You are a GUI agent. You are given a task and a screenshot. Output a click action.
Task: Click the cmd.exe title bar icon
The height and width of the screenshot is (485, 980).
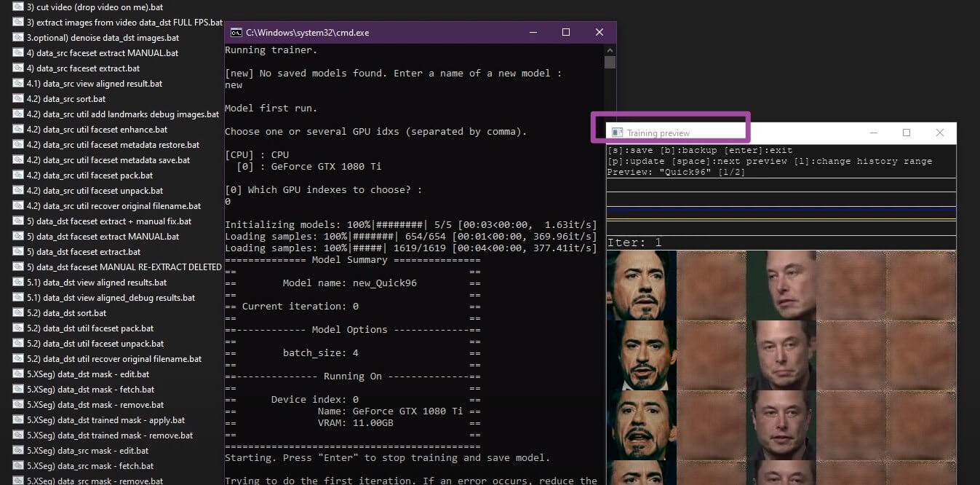click(x=236, y=33)
